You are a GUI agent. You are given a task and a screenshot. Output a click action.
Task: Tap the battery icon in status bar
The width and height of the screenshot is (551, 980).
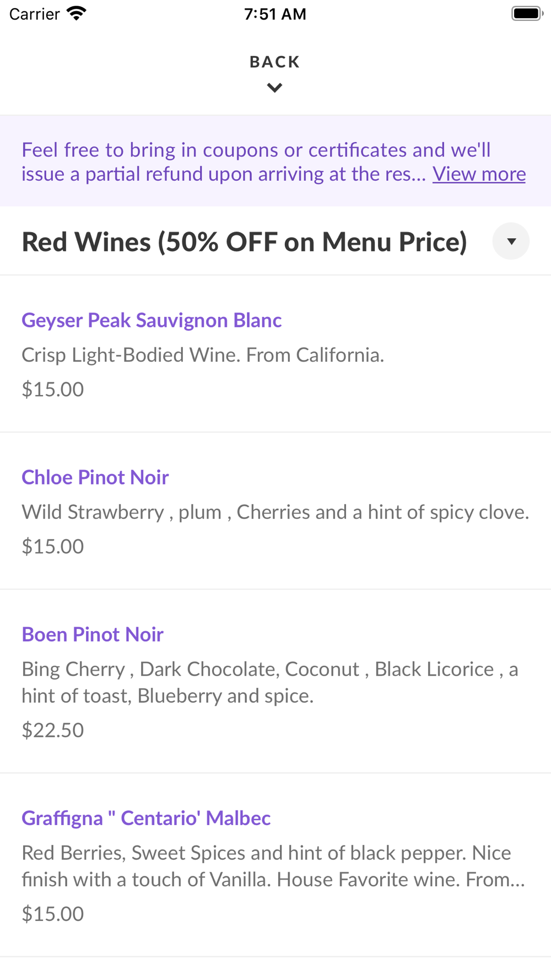527,13
